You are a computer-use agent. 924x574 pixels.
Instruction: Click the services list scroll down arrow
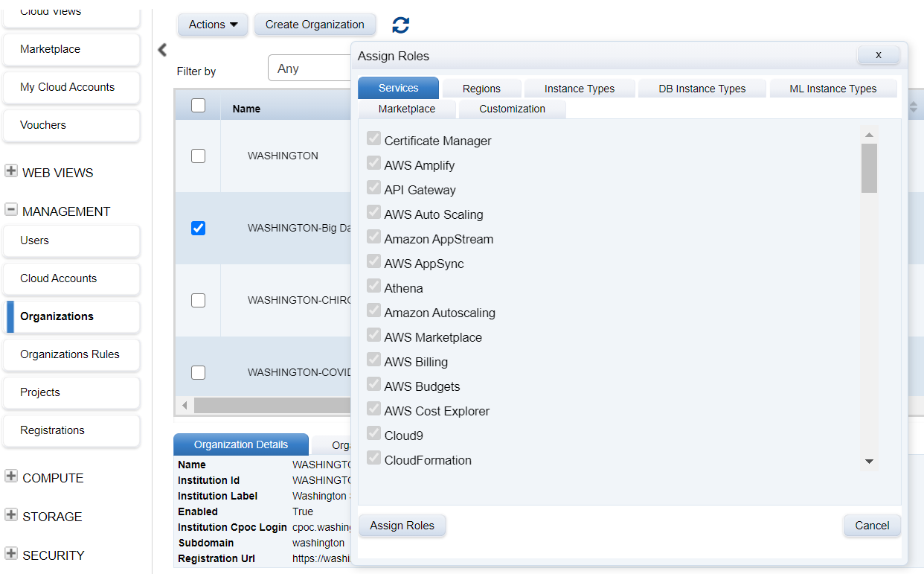click(869, 462)
